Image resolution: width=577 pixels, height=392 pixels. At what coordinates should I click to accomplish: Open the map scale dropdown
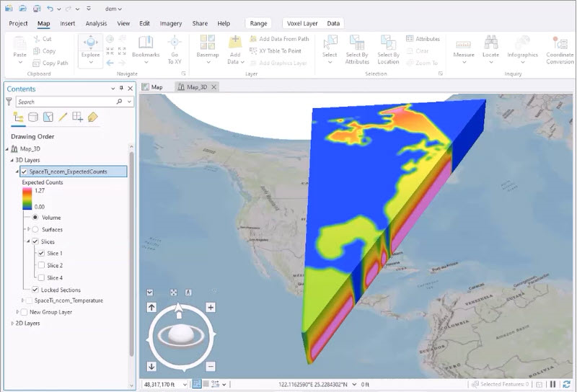185,385
